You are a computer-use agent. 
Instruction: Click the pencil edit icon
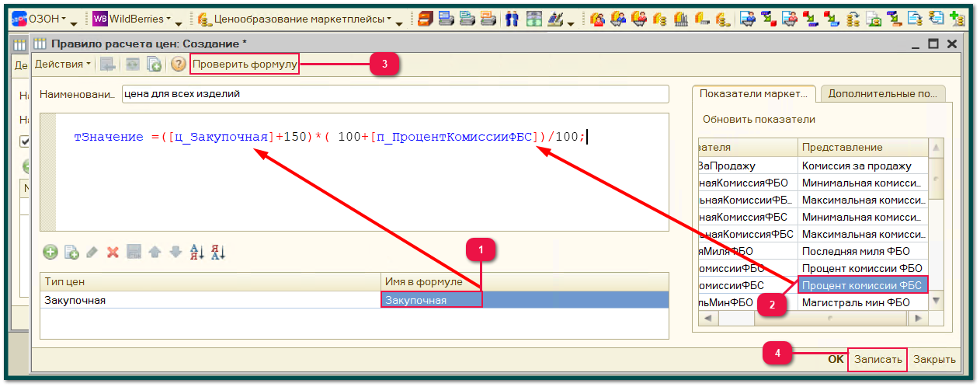pyautogui.click(x=92, y=252)
